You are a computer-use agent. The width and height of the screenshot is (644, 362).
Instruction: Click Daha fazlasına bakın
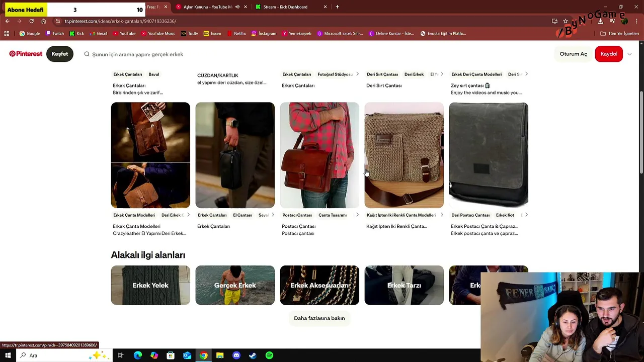pyautogui.click(x=319, y=318)
